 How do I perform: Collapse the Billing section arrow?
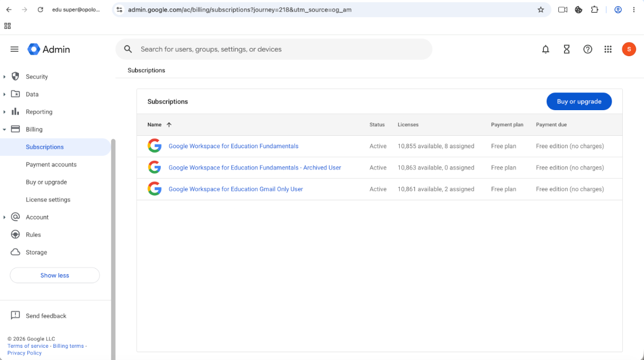[4, 130]
